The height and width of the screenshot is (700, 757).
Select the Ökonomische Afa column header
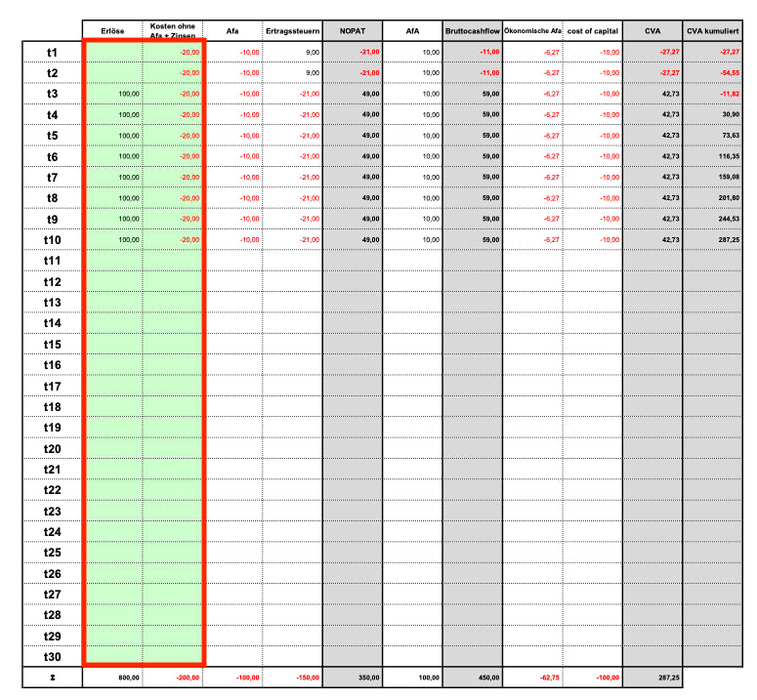(x=532, y=31)
